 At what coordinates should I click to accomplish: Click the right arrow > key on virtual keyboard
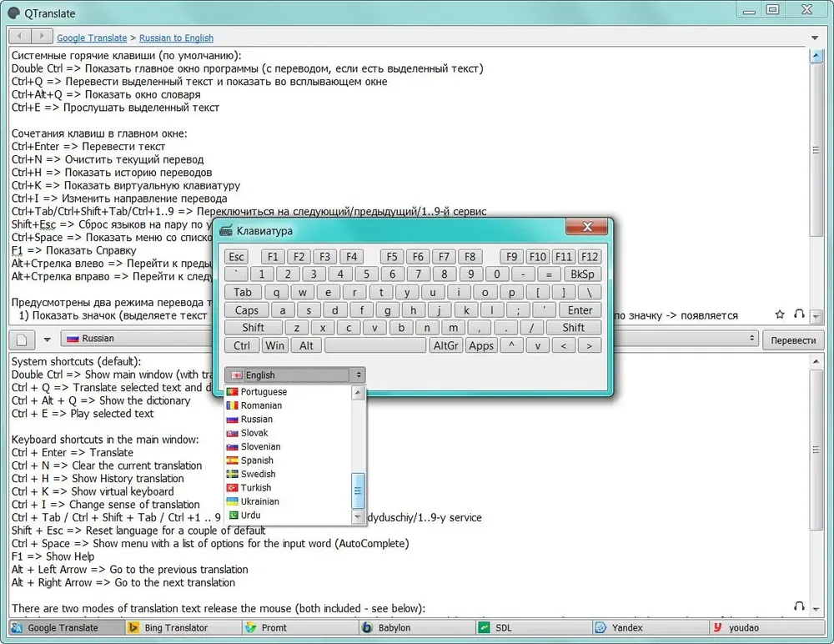click(589, 346)
